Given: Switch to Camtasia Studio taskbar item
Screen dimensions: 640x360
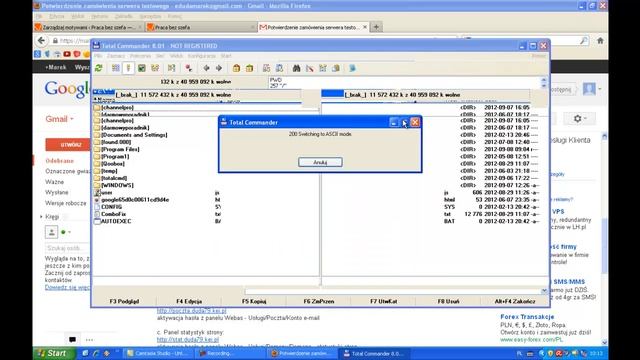Looking at the screenshot, I should coord(159,353).
